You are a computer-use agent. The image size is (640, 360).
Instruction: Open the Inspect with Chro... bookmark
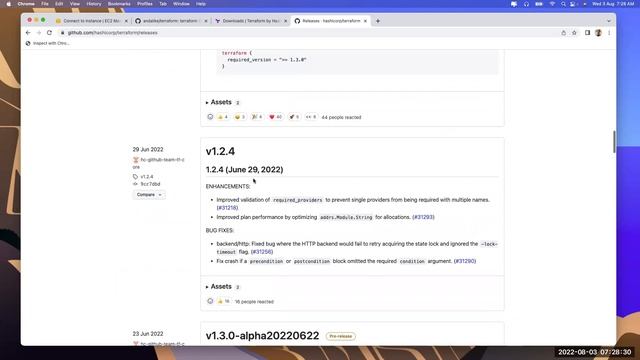[x=47, y=43]
